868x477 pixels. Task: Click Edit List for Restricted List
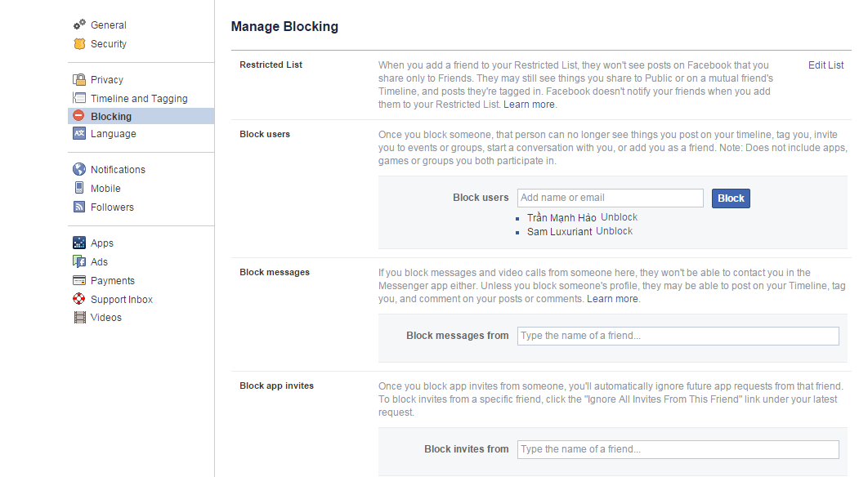[825, 65]
